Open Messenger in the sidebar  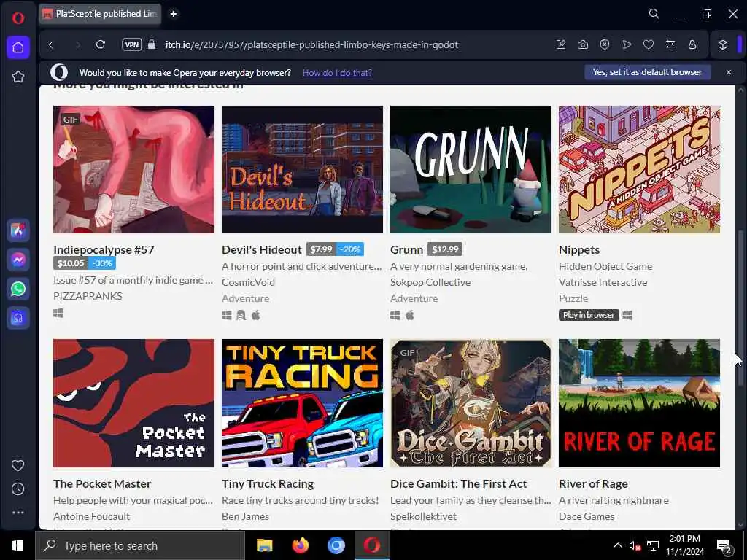pyautogui.click(x=18, y=260)
